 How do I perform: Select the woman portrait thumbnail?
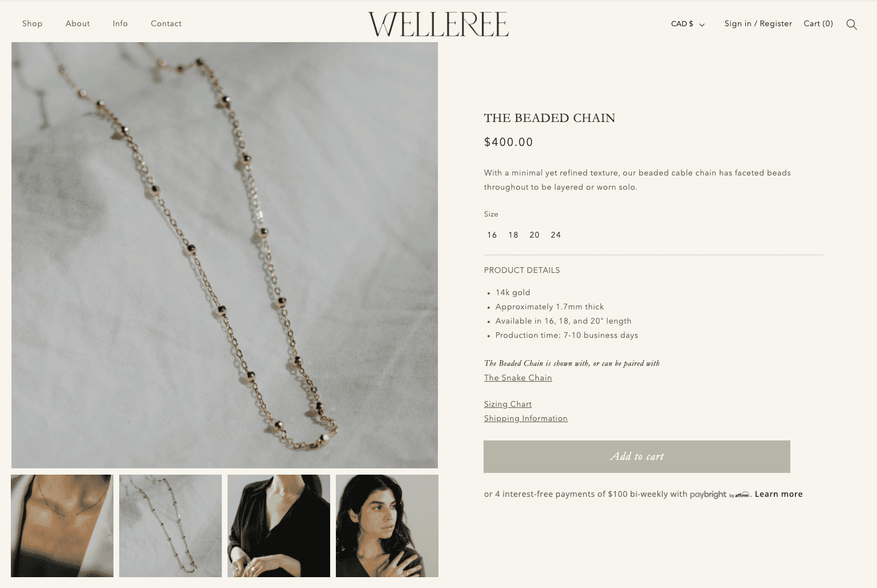point(387,526)
